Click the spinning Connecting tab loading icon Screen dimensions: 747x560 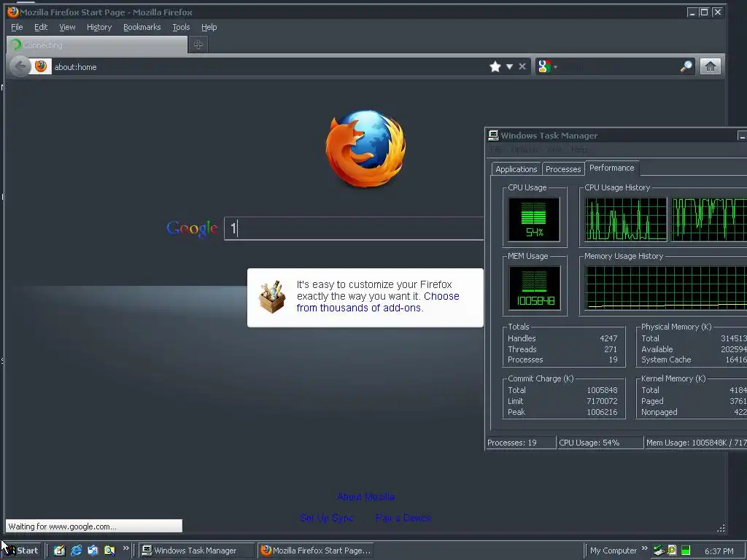click(16, 44)
